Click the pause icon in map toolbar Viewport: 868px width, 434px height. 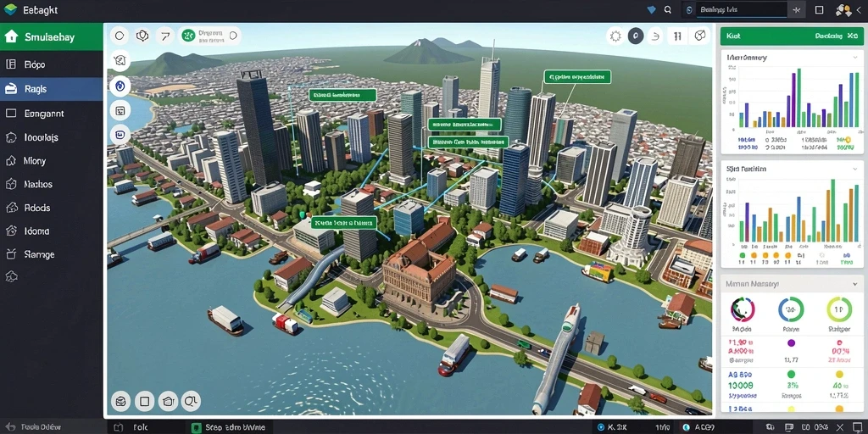tap(676, 36)
